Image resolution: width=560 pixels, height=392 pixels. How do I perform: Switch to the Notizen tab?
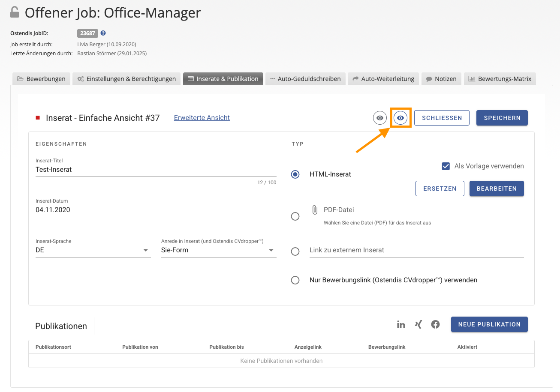441,79
